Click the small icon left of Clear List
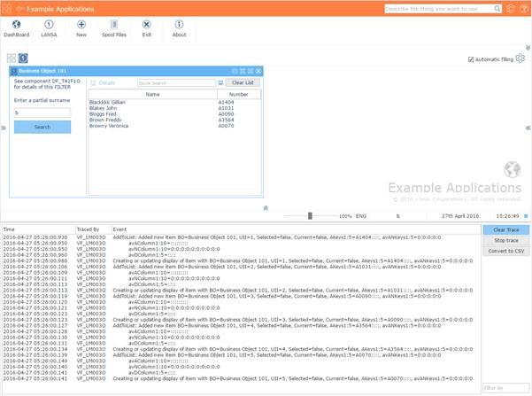532x396 pixels. [x=221, y=83]
